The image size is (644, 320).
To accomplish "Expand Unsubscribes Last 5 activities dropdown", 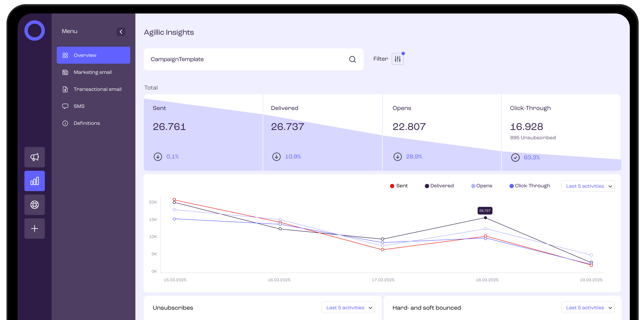I will (348, 308).
